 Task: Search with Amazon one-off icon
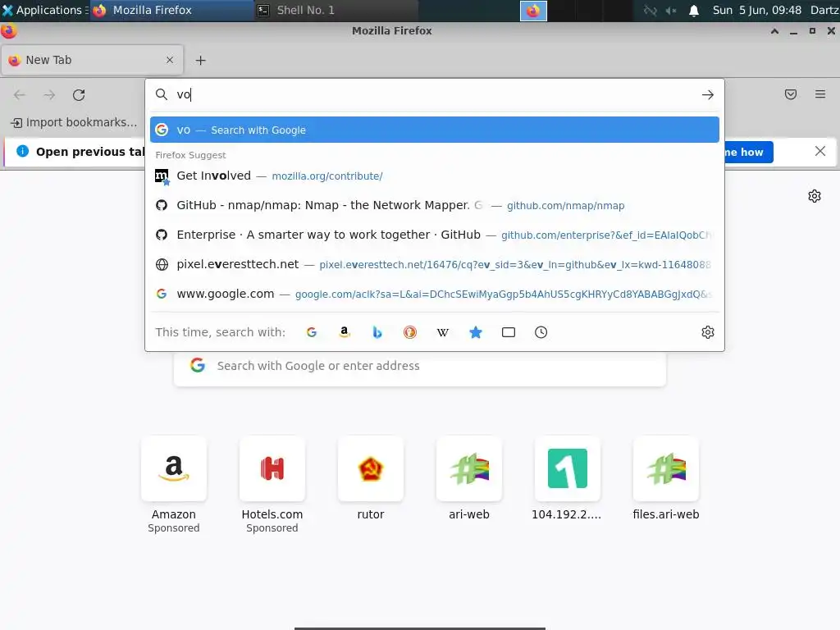[x=345, y=332]
